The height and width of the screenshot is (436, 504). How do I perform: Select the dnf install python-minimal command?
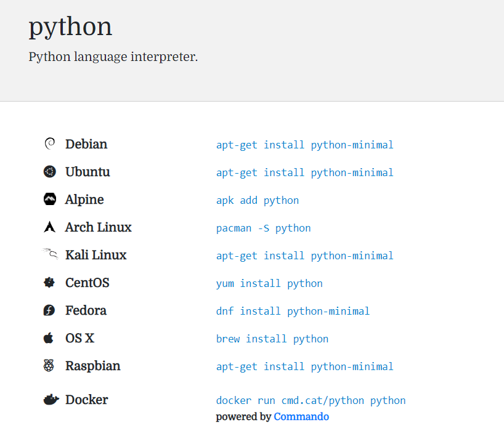[293, 312]
